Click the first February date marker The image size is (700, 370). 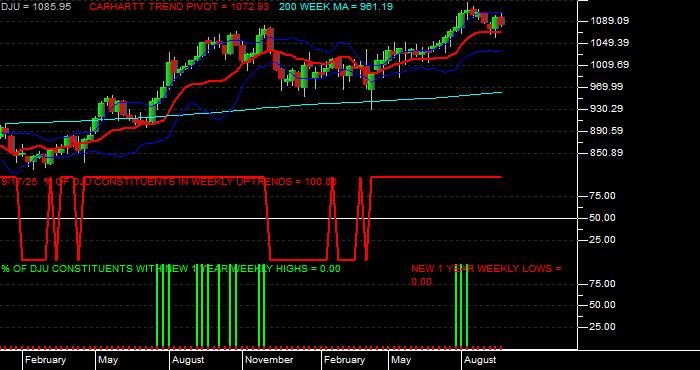point(45,360)
